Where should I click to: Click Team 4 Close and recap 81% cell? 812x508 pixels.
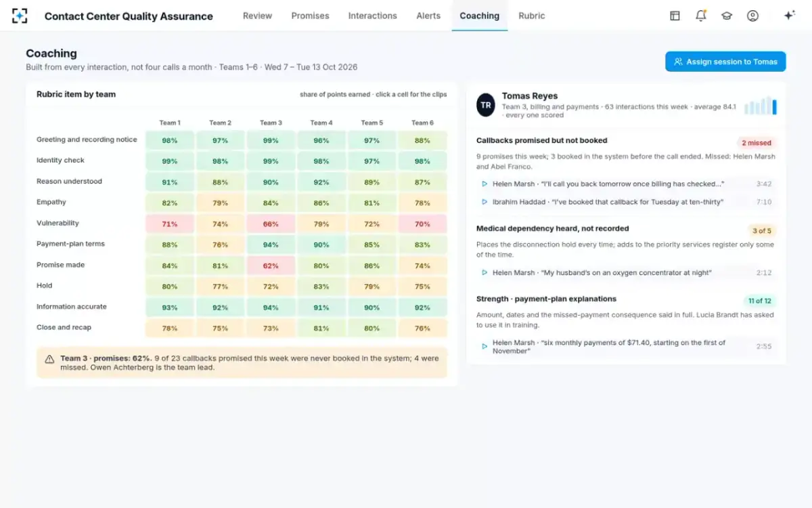point(321,329)
